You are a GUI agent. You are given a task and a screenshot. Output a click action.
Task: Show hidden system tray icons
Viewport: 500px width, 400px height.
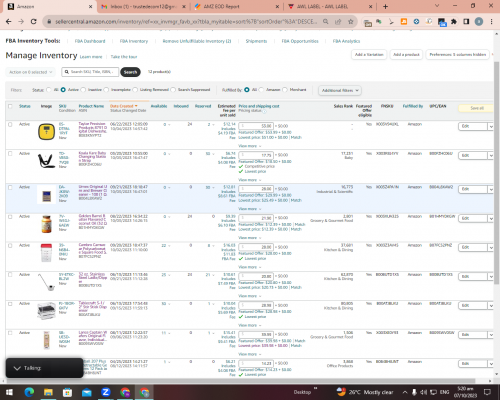(x=405, y=392)
